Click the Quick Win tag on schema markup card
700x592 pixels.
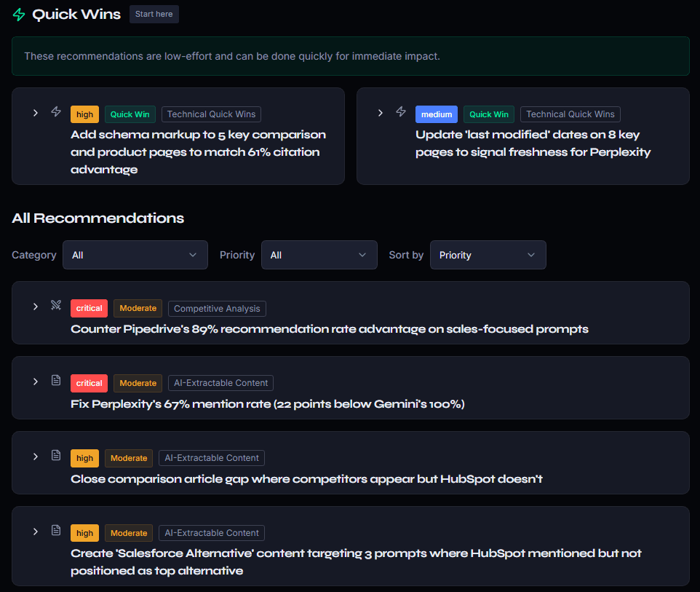[x=130, y=114]
